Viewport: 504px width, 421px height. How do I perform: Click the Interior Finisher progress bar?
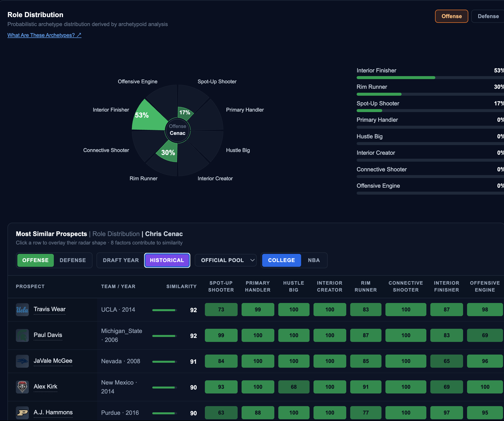click(x=430, y=78)
